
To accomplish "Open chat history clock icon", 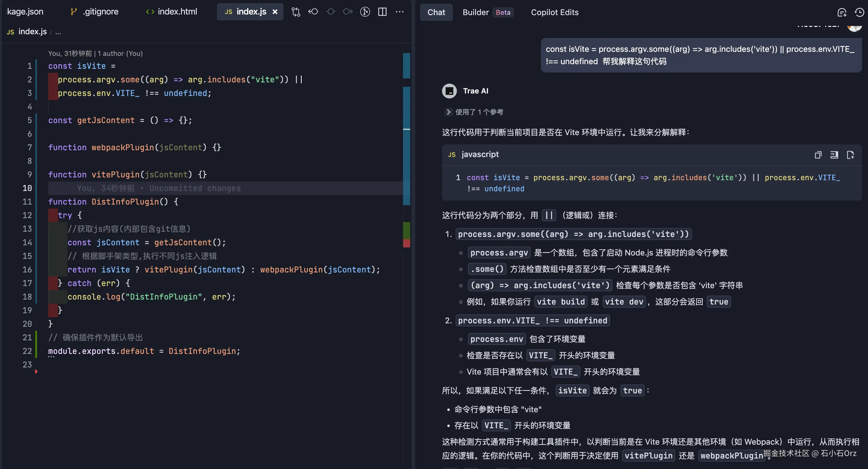I will 859,12.
